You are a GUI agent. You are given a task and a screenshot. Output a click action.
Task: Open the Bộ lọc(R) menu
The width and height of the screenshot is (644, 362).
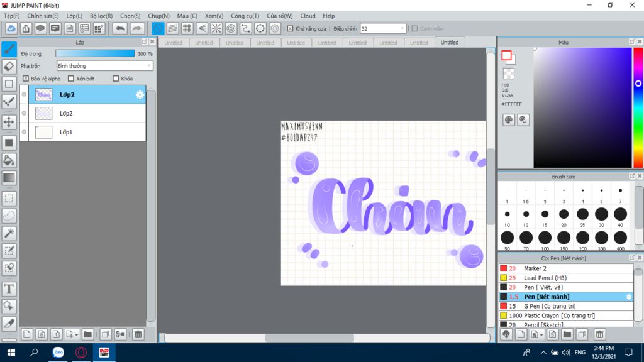pyautogui.click(x=101, y=16)
